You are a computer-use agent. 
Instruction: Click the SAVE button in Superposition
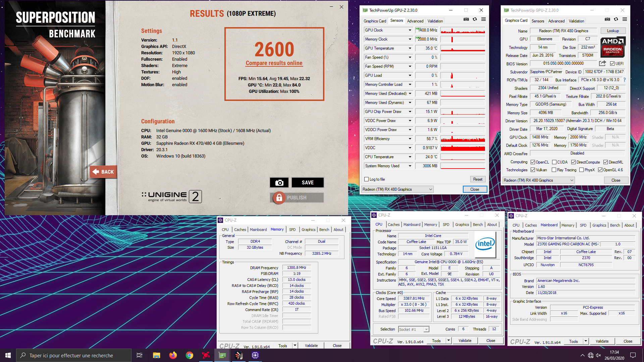308,183
